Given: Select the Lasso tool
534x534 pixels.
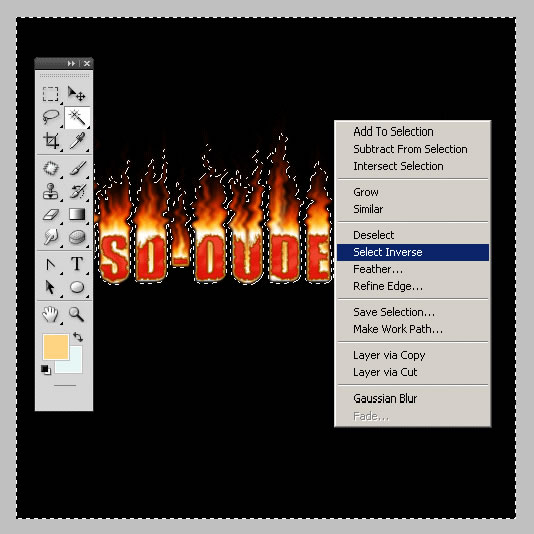Looking at the screenshot, I should (51, 117).
